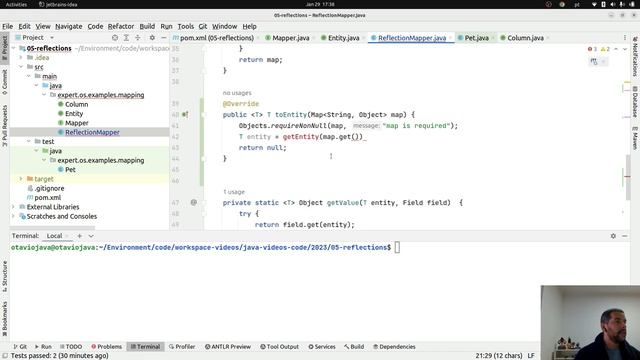Image resolution: width=640 pixels, height=360 pixels.
Task: Open the Pull Requests side panel
Action: point(4,126)
